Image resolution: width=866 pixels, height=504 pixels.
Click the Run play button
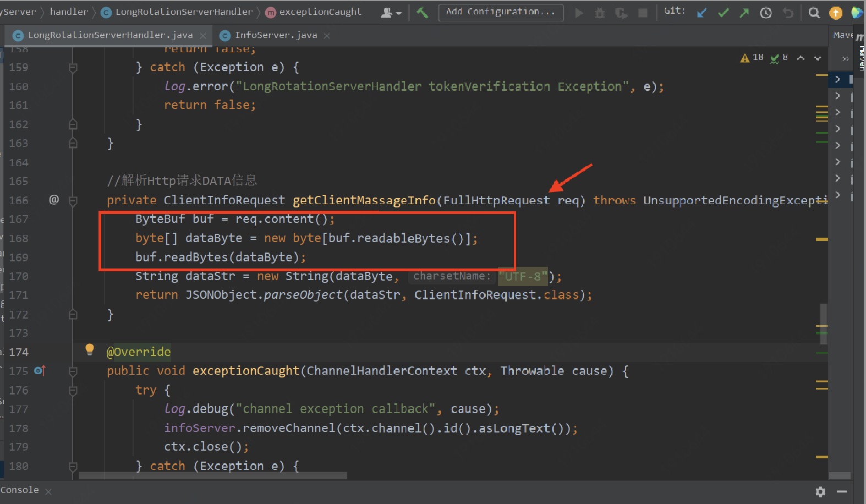(579, 13)
